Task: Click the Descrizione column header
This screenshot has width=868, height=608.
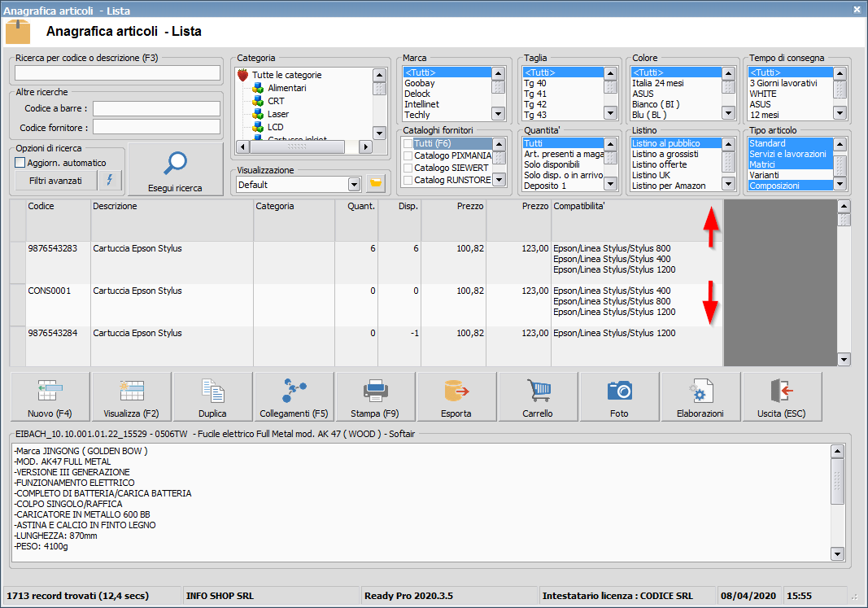Action: (x=172, y=220)
